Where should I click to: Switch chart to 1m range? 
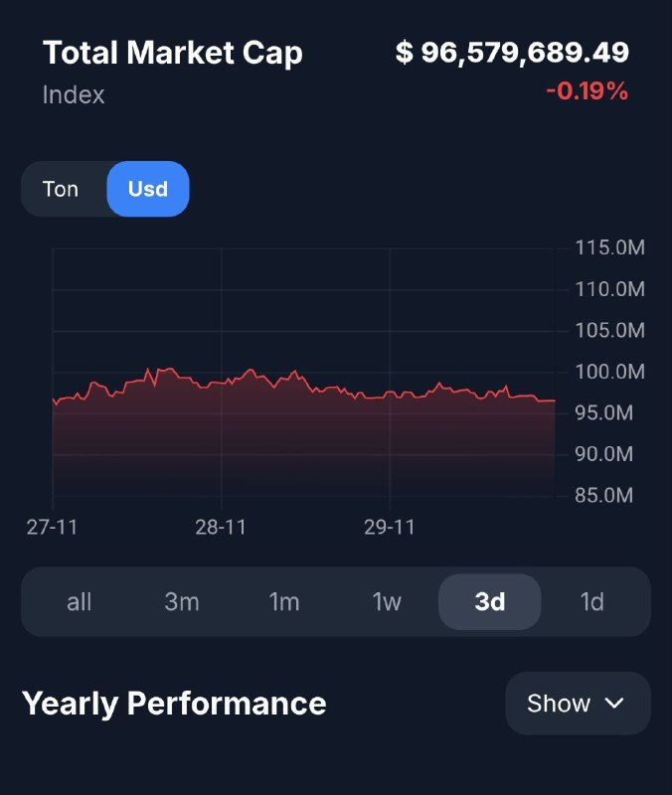[x=284, y=602]
